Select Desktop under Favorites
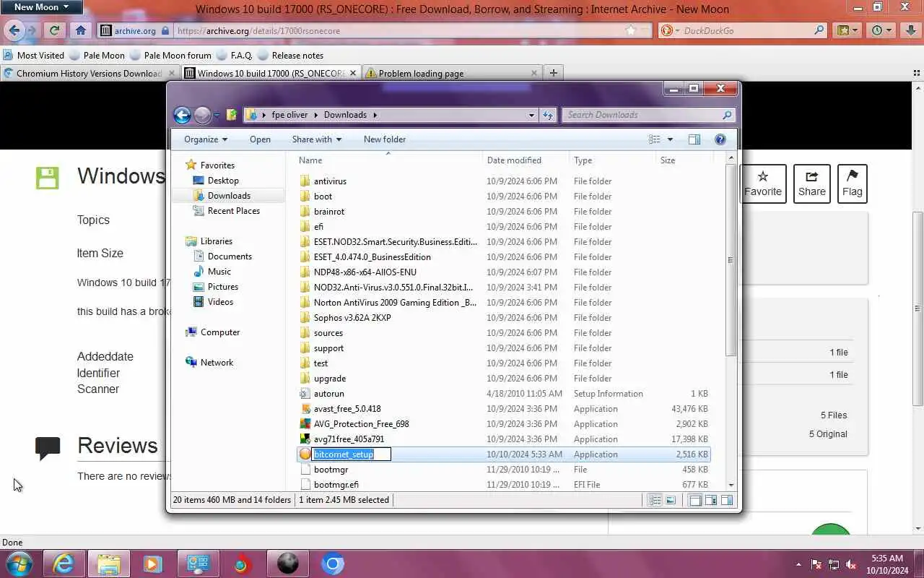The height and width of the screenshot is (578, 924). [x=223, y=181]
